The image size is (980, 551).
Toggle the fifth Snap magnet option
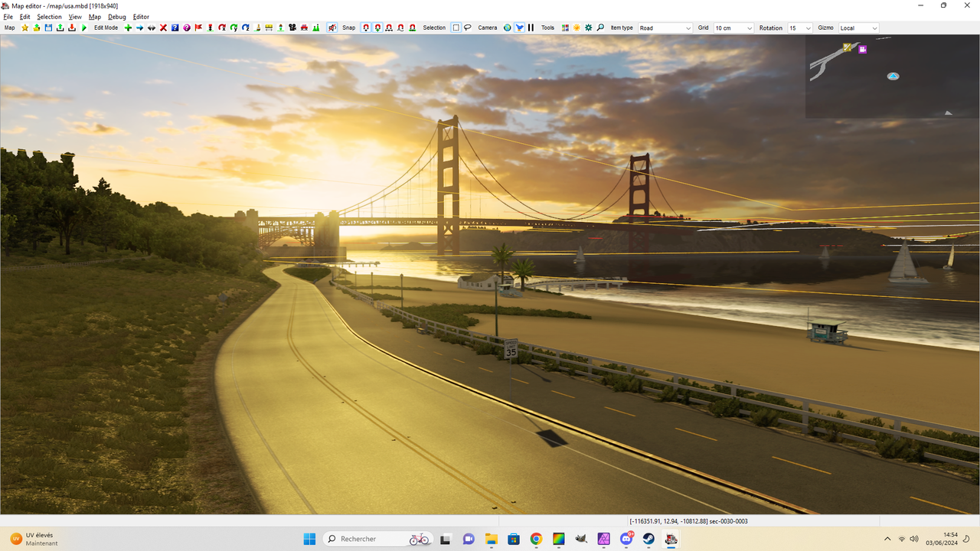pos(413,28)
